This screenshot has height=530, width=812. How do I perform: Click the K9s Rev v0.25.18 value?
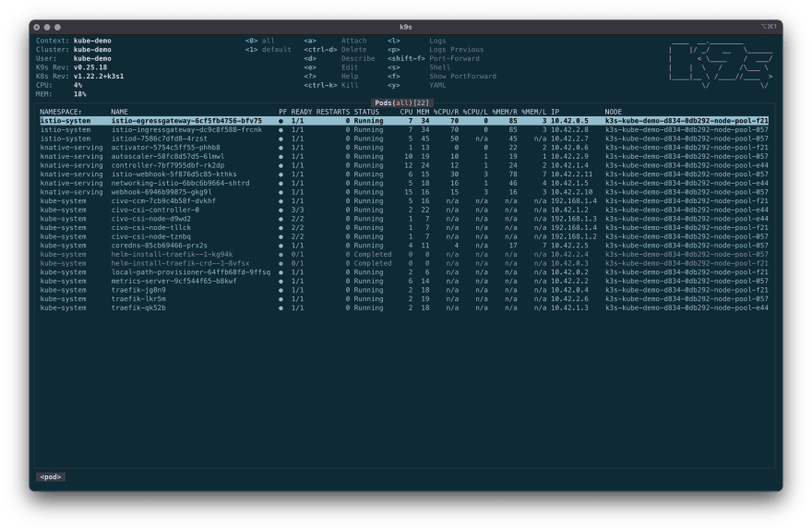[x=90, y=67]
